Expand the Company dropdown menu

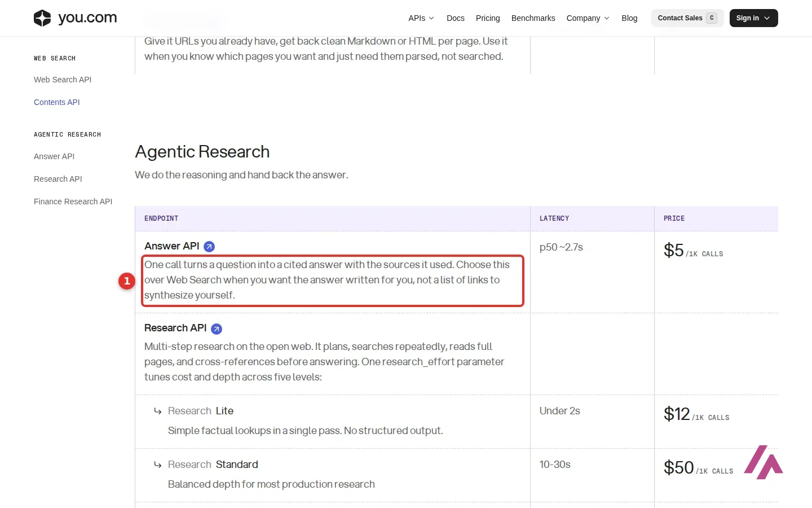[588, 18]
